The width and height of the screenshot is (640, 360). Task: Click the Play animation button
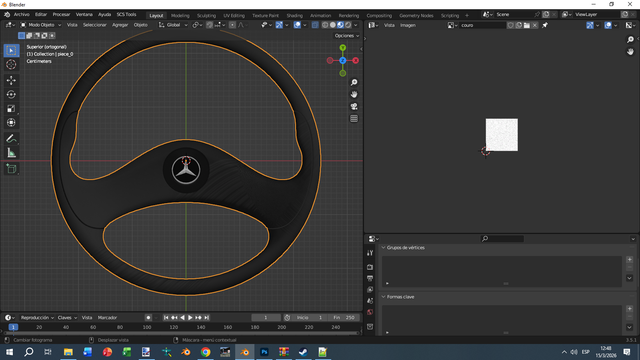pyautogui.click(x=190, y=318)
